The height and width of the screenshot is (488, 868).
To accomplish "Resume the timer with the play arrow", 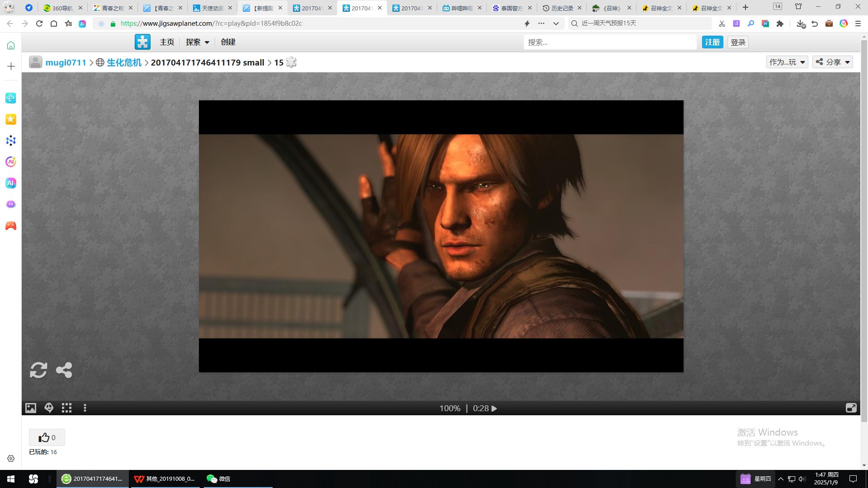I will coord(494,408).
